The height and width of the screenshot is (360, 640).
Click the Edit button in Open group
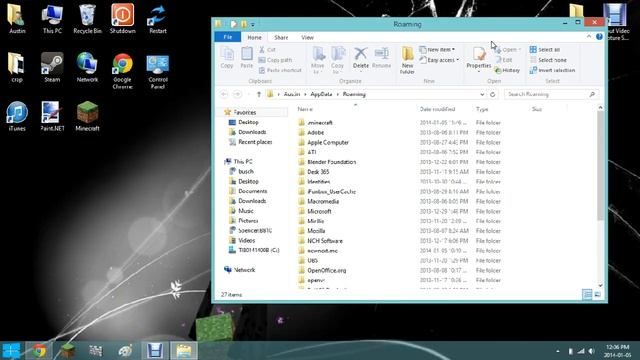coord(504,60)
